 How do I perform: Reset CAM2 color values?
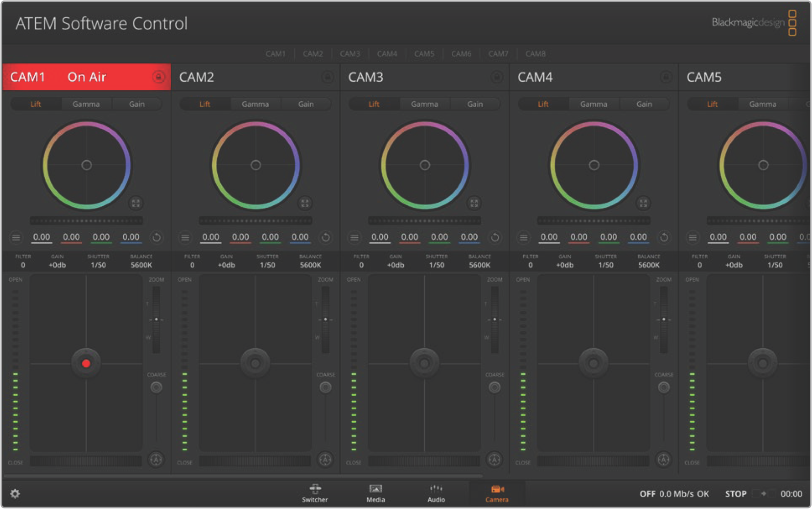click(x=325, y=238)
